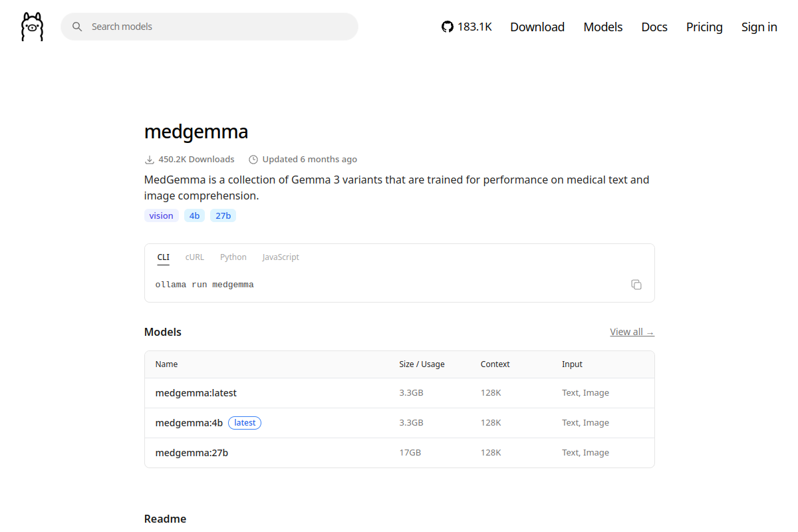Click the downloads arrow icon
Image resolution: width=798 pixels, height=532 pixels.
click(x=150, y=160)
